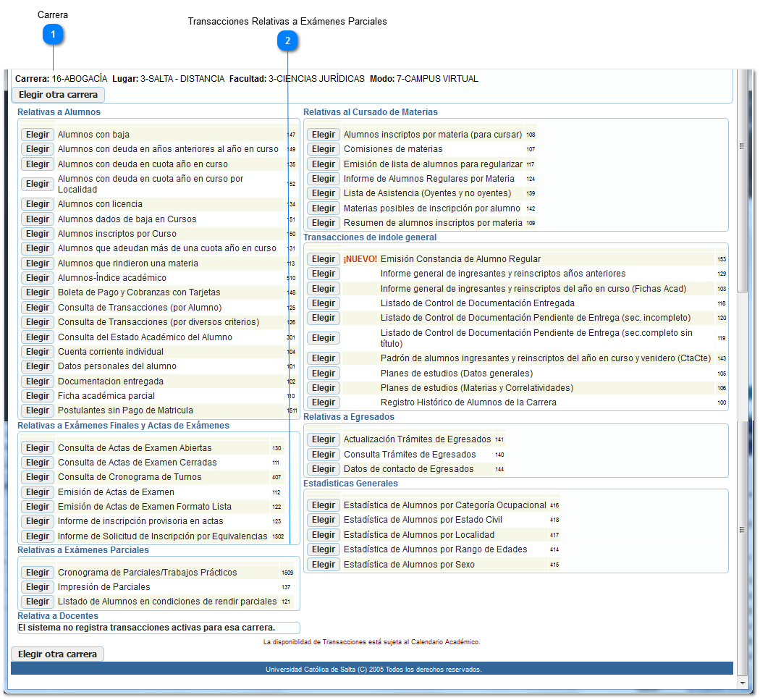Click the scroll-down arrow at bottom right

click(x=742, y=683)
